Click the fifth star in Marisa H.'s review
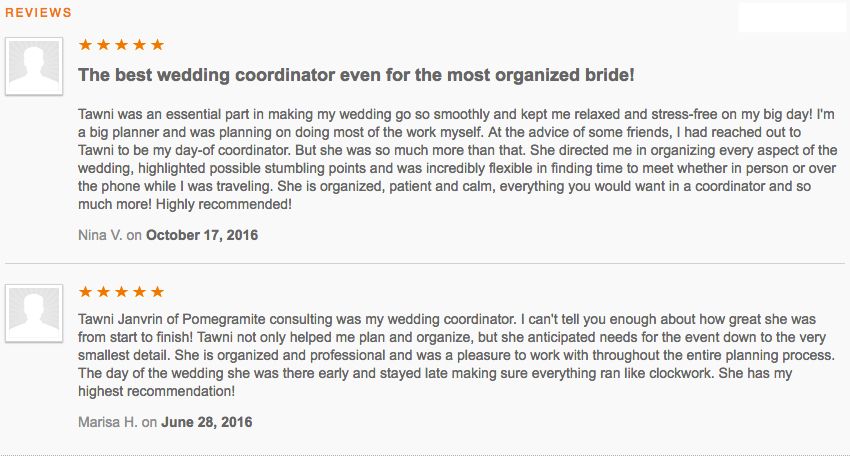Viewport: 850px width, 457px height. pos(157,292)
